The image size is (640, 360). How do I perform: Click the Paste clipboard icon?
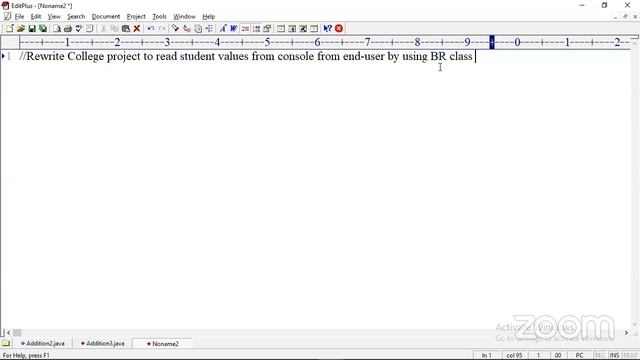click(x=126, y=29)
